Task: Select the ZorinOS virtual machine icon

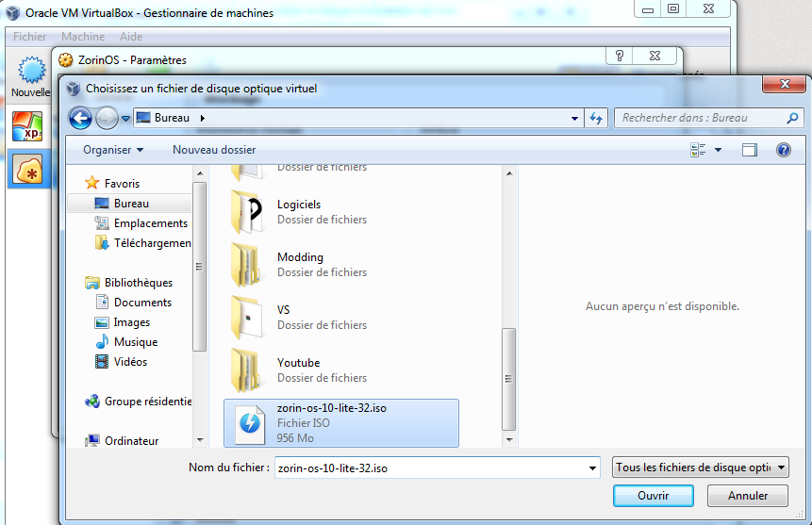Action: (29, 170)
